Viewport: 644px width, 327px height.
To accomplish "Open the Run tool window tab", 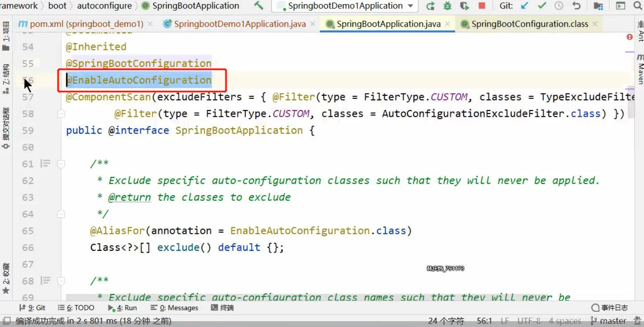I will [x=122, y=308].
